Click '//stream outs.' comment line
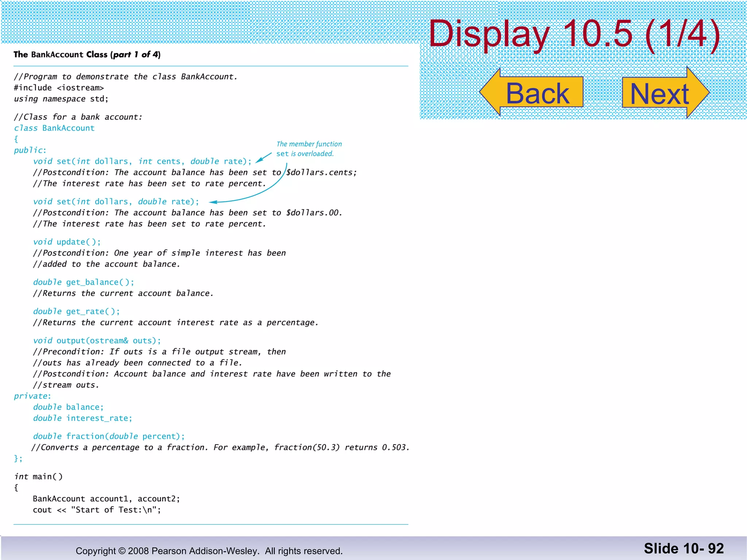This screenshot has height=560, width=747. tap(66, 385)
